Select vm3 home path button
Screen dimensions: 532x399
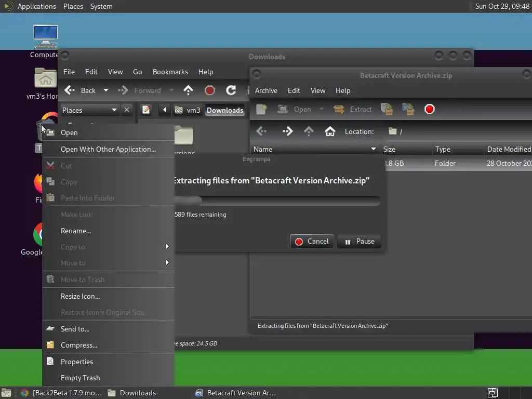coord(188,110)
